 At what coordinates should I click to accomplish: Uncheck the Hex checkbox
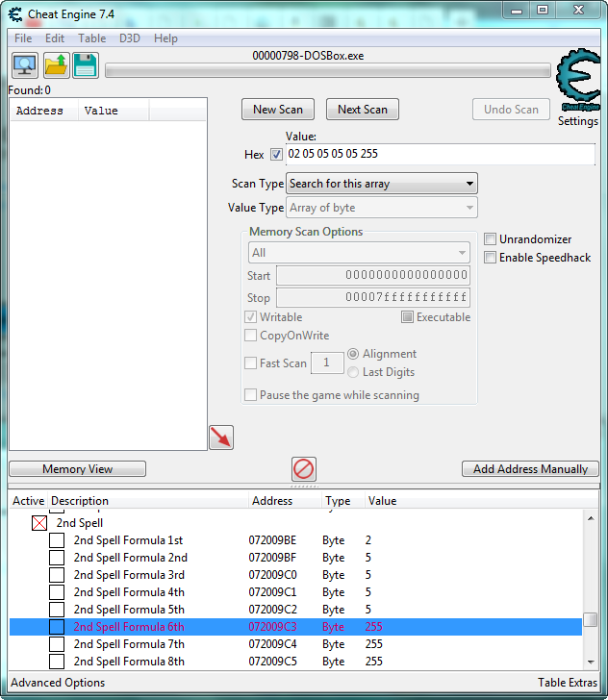pyautogui.click(x=276, y=155)
